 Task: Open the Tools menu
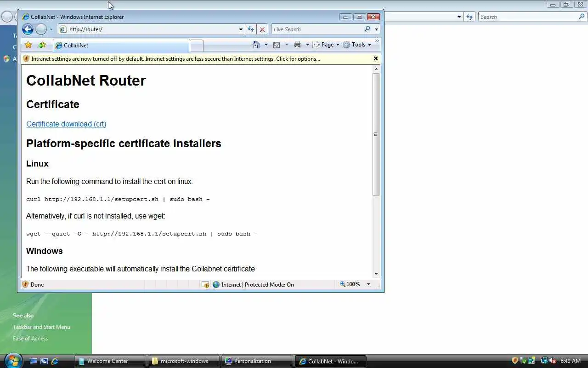[x=357, y=45]
